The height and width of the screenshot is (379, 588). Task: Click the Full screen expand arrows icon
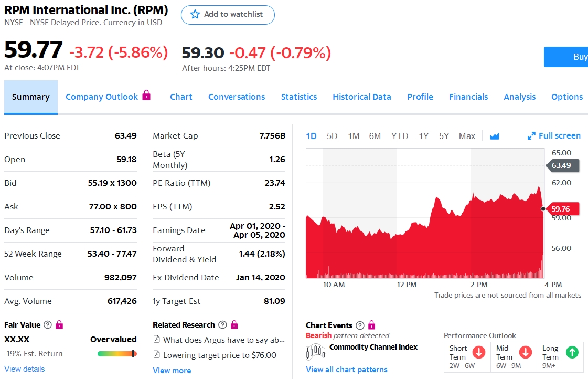tap(531, 136)
